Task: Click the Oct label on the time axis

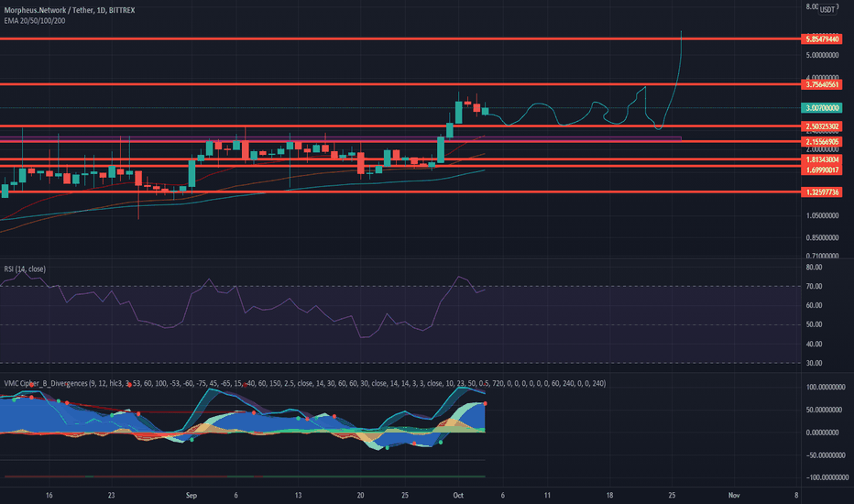Action: 458,495
